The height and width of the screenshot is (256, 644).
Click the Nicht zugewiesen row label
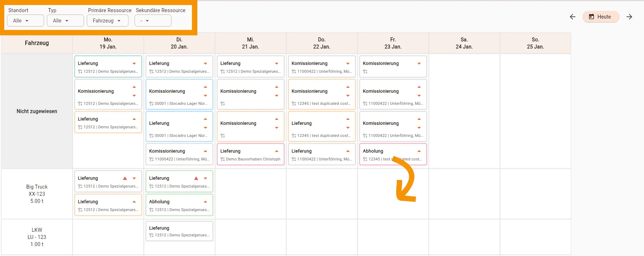click(37, 111)
